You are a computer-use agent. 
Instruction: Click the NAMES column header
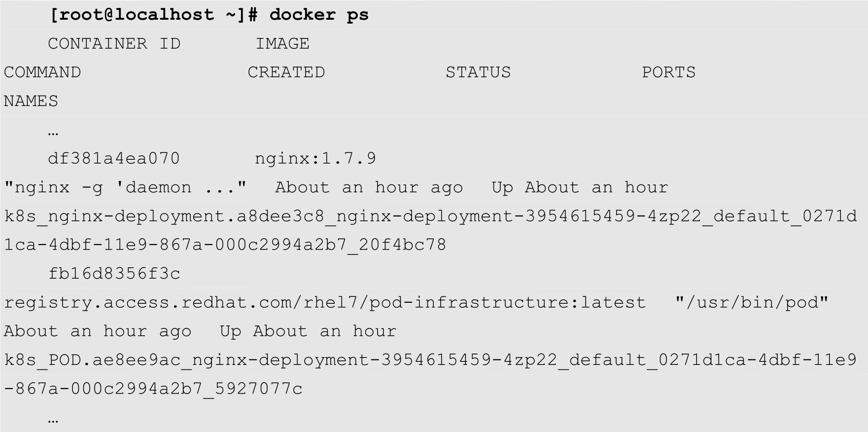[31, 101]
